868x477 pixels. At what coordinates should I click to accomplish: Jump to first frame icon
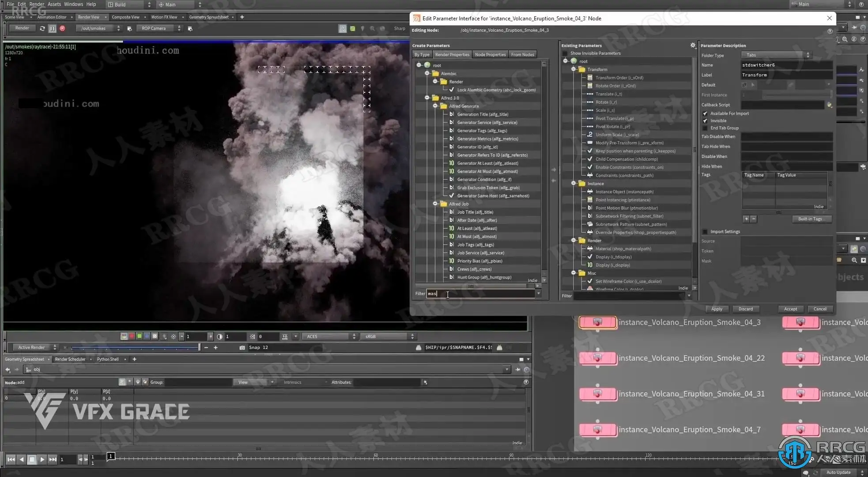[x=11, y=459]
